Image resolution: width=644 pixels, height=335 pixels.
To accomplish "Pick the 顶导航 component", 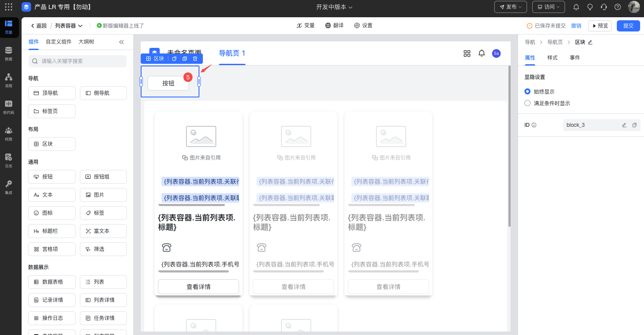I will click(52, 93).
